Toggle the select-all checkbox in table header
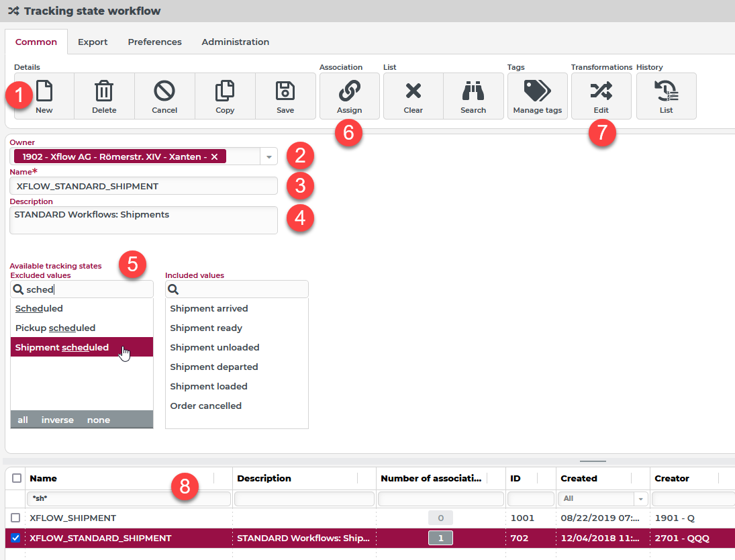735x560 pixels. 16,478
